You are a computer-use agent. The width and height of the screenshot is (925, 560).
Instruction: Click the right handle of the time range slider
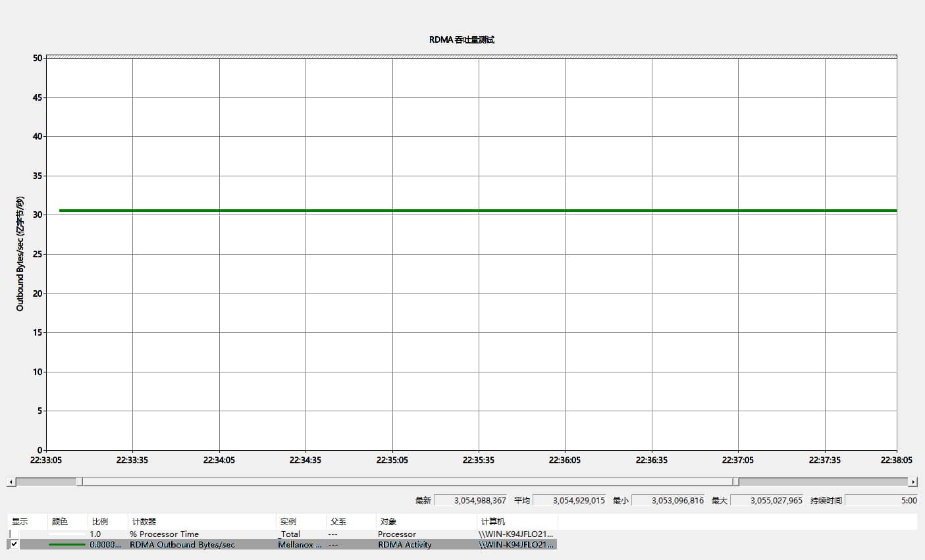(735, 482)
